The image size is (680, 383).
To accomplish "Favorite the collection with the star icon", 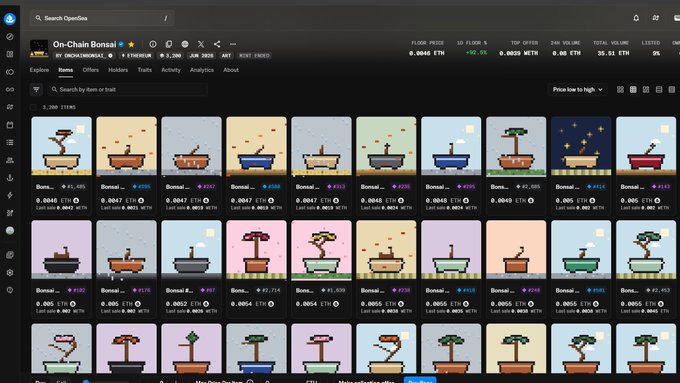I will (131, 44).
